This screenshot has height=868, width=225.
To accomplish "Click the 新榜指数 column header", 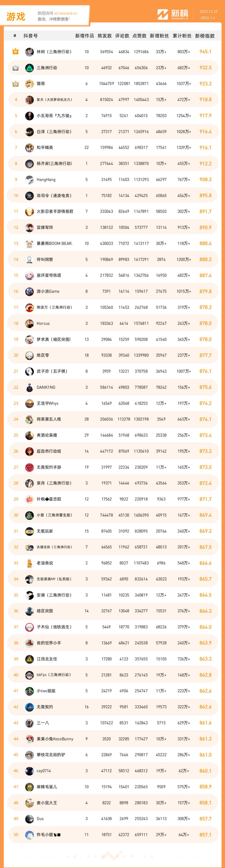I will click(x=205, y=36).
